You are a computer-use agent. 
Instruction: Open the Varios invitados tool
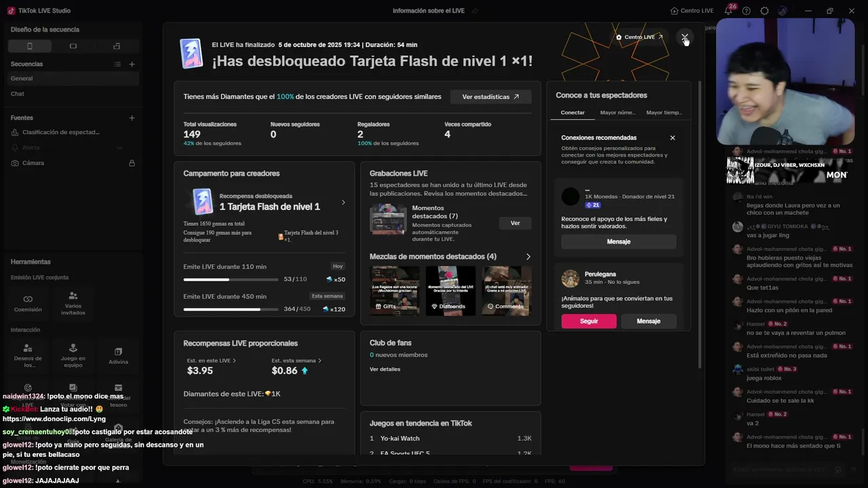pos(73,303)
